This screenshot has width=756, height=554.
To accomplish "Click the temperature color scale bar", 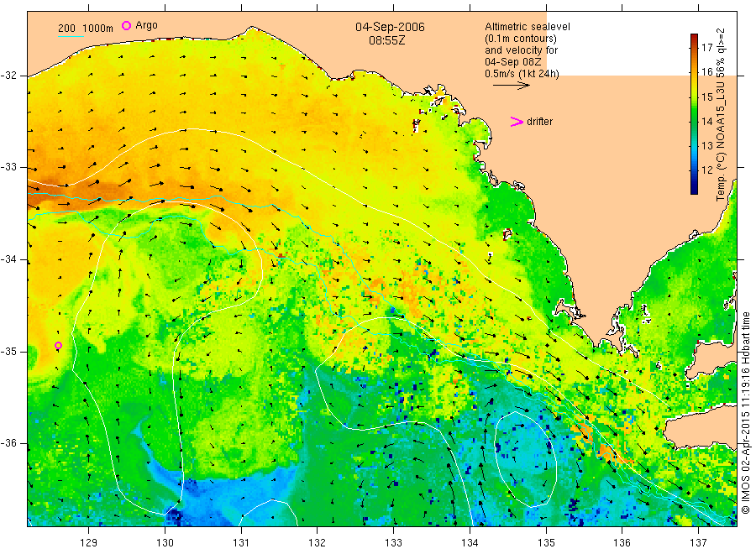I will coord(695,114).
